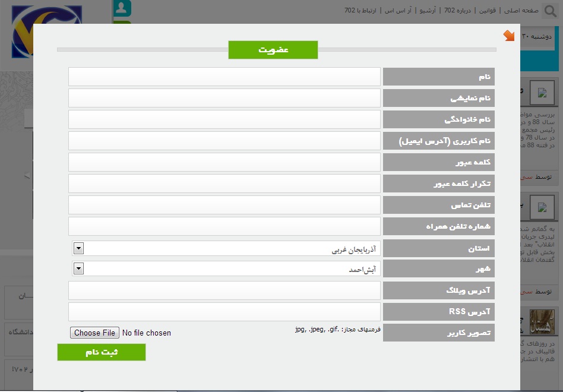Open آرشیو menu item
The height and width of the screenshot is (392, 563).
[x=428, y=11]
